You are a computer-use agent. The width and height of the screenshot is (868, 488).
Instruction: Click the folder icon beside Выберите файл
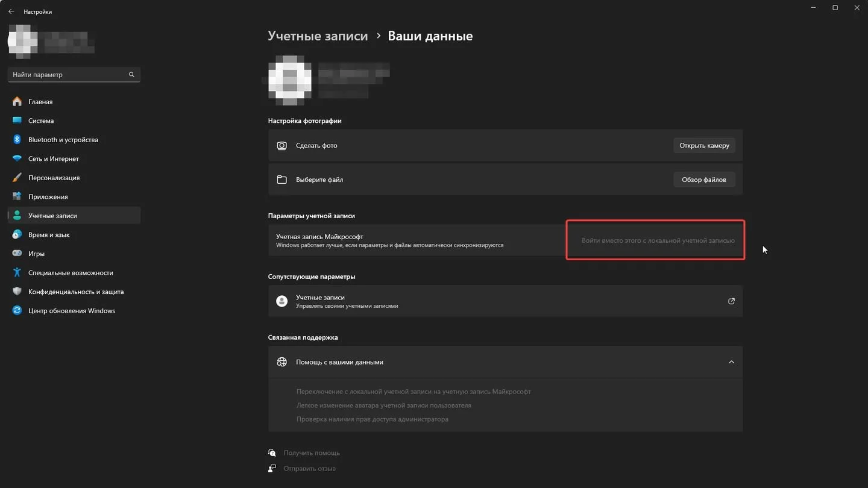pos(281,180)
